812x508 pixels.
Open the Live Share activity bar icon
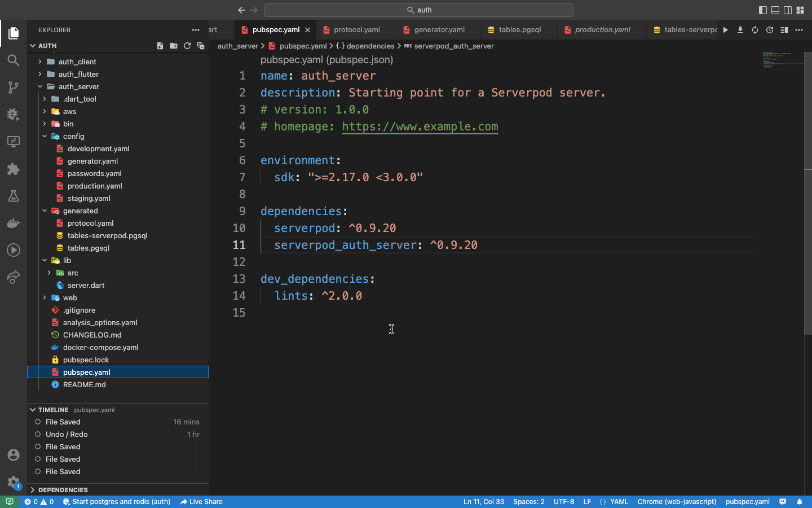point(14,277)
